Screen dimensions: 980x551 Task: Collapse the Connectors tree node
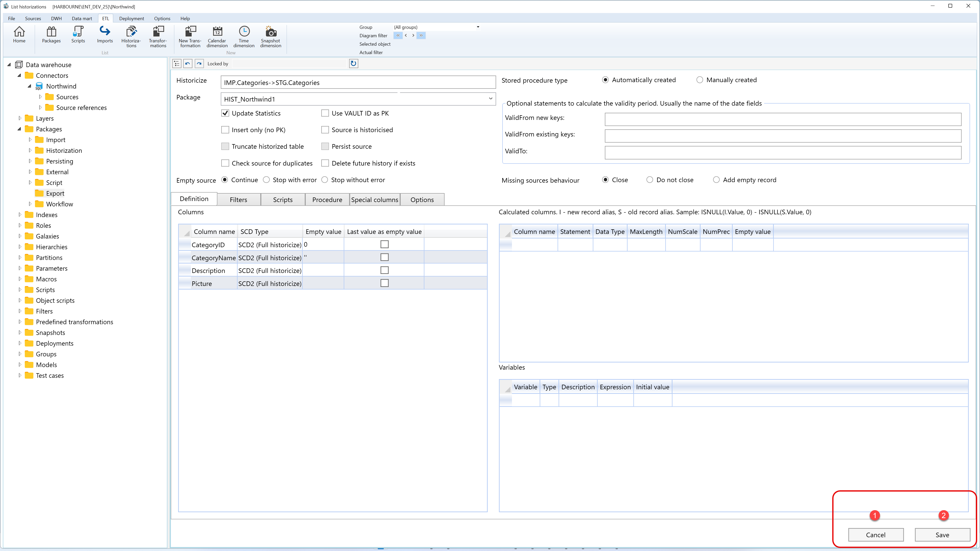pyautogui.click(x=19, y=75)
